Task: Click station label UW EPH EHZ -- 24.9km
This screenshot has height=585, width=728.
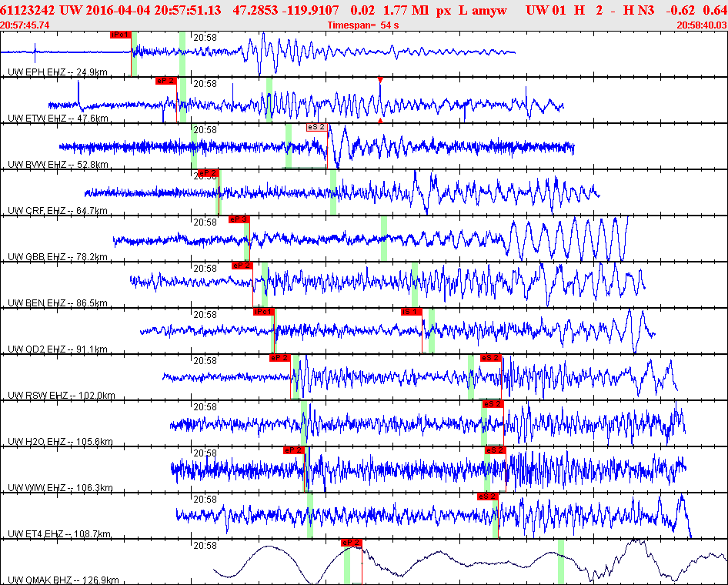Action: [x=58, y=72]
